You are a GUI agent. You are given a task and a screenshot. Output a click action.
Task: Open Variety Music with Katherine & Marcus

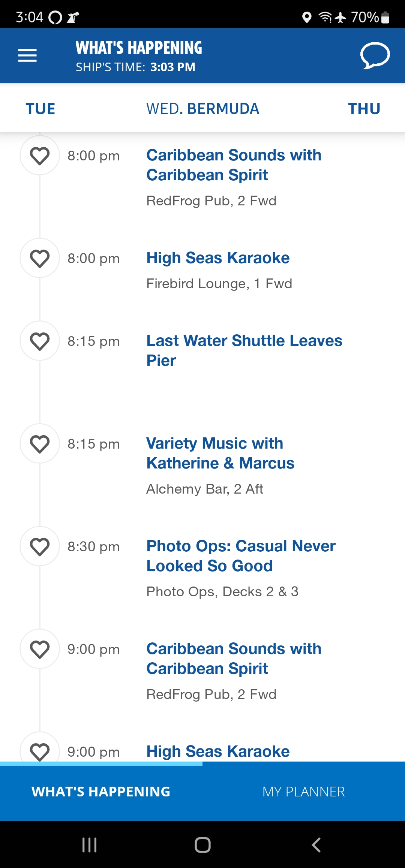click(x=220, y=453)
